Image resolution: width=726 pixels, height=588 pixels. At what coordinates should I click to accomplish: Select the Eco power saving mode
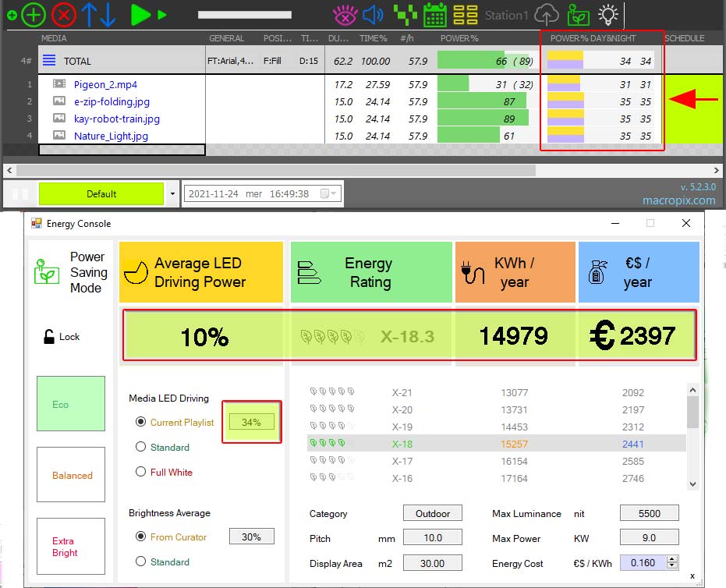coord(70,404)
